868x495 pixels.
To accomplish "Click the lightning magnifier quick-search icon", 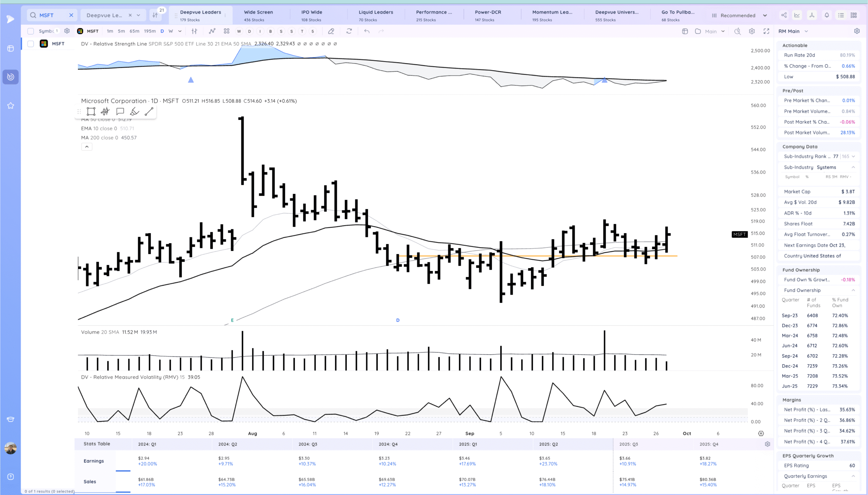I will (x=737, y=31).
